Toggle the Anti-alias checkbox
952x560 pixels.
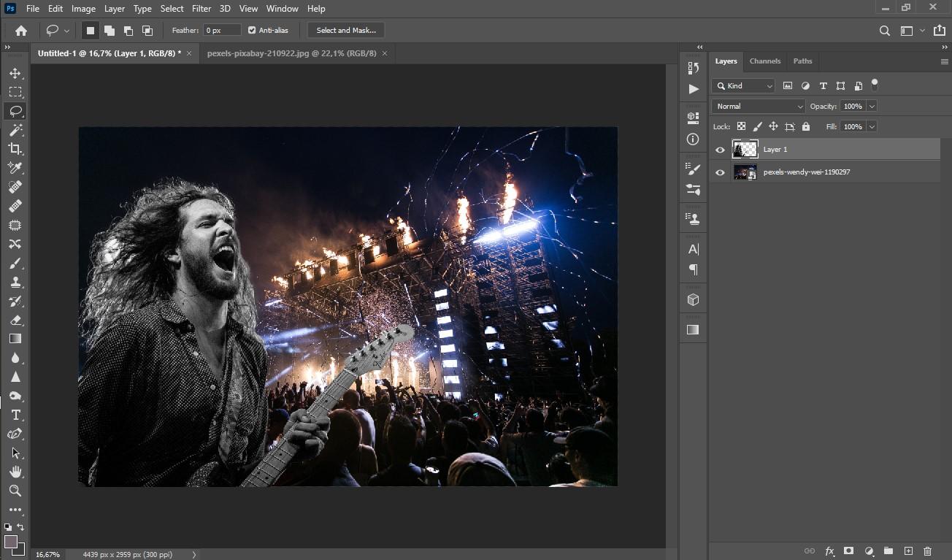[x=252, y=30]
